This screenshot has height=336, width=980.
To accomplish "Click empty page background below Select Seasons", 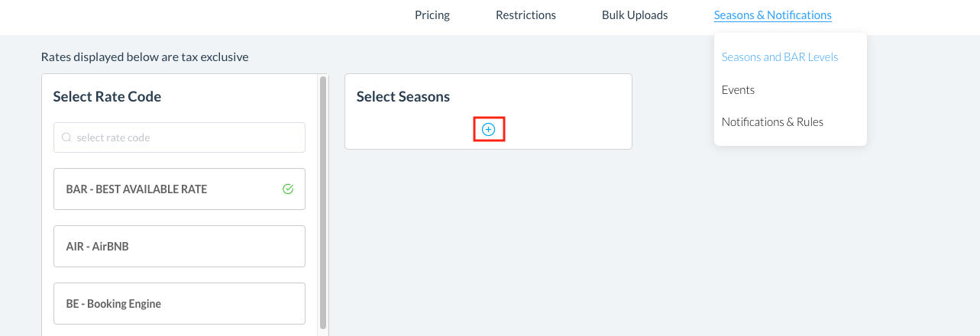I will (x=489, y=244).
